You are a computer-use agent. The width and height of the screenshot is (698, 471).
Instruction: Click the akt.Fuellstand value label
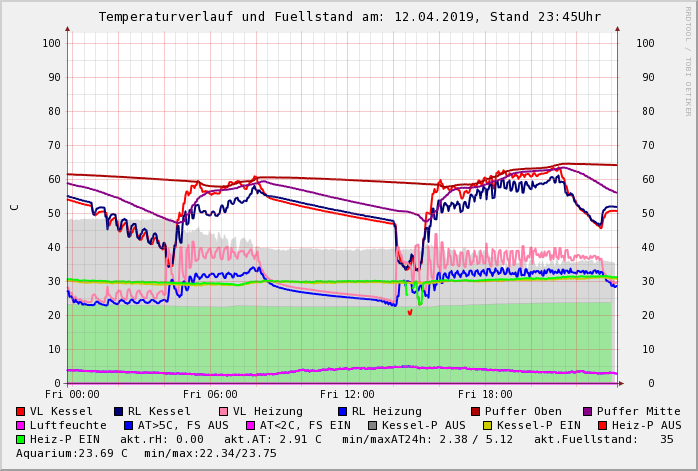pyautogui.click(x=610, y=439)
